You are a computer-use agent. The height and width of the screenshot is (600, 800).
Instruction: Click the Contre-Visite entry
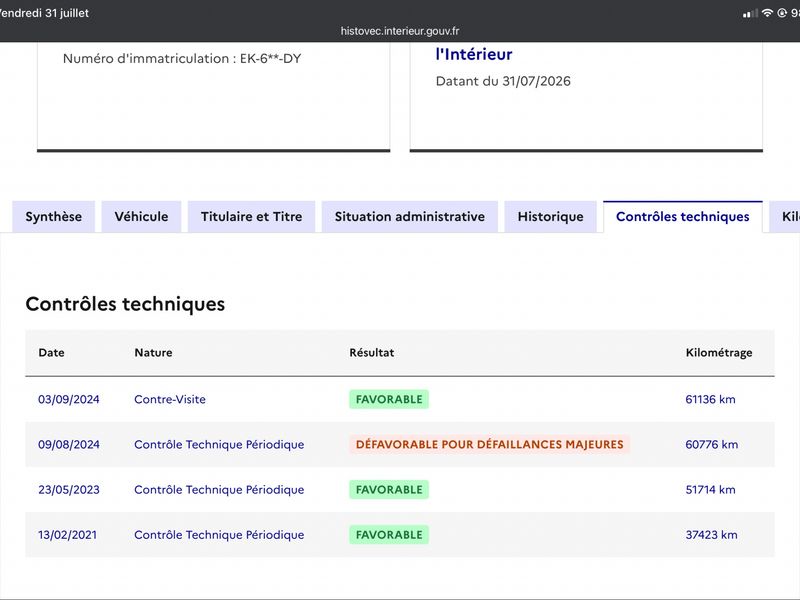tap(170, 399)
